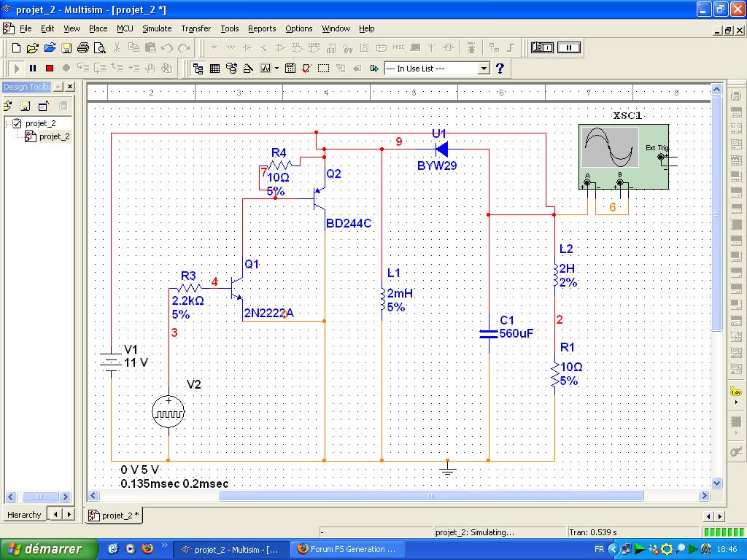Viewport: 747px width, 560px height.
Task: Click the Save diskette icon
Action: [x=66, y=48]
